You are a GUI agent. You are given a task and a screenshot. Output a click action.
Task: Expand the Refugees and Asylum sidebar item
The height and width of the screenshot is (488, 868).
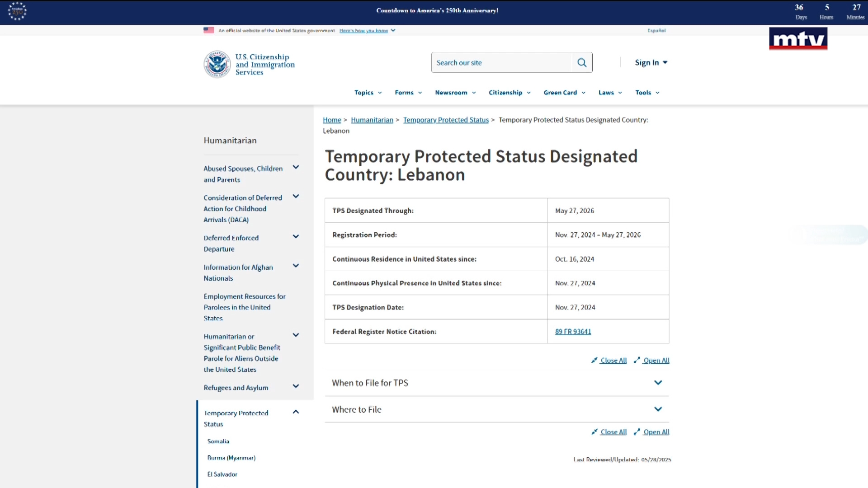point(296,386)
